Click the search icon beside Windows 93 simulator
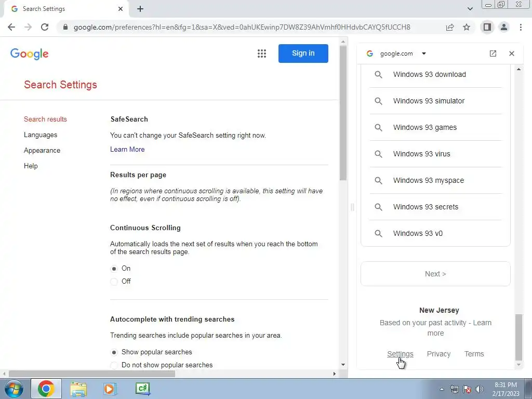The image size is (532, 399). [x=378, y=101]
